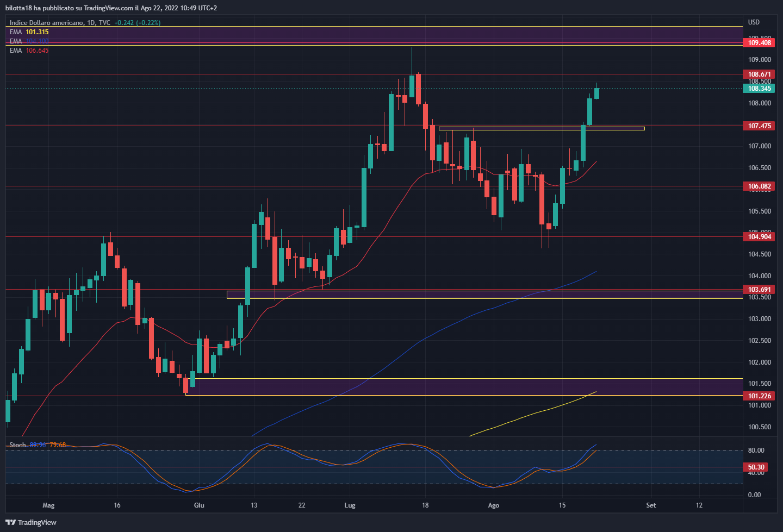
Task: Click the 109.000 price axis tick
Action: [760, 60]
